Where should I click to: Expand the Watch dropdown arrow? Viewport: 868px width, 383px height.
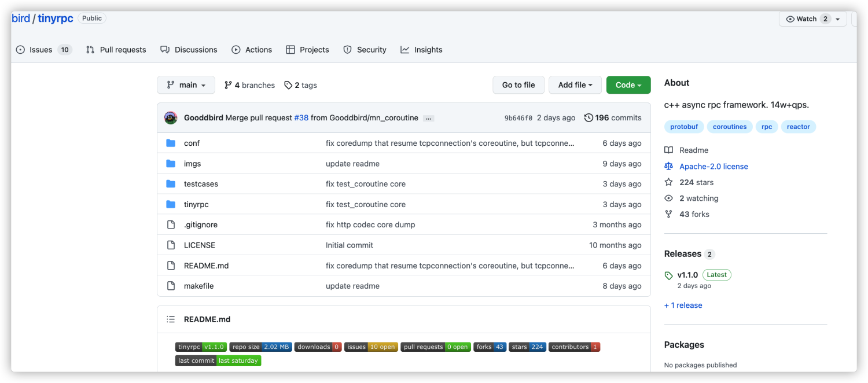837,19
